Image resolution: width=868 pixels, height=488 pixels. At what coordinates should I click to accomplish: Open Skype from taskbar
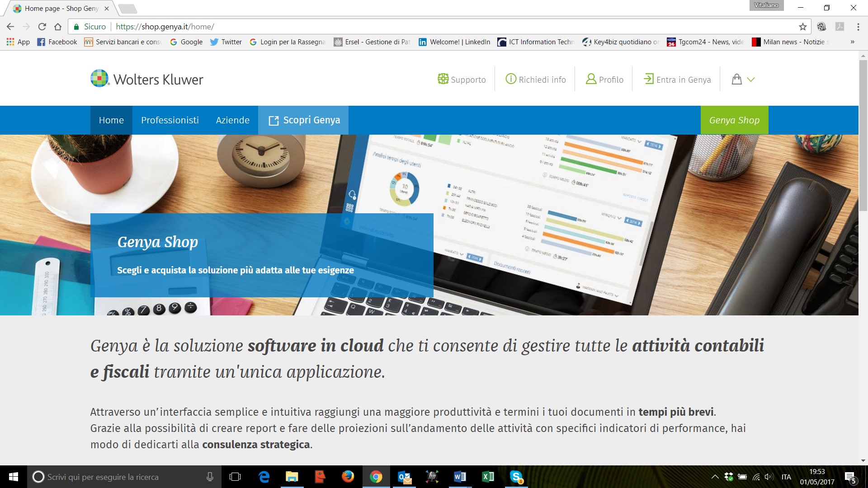point(516,477)
